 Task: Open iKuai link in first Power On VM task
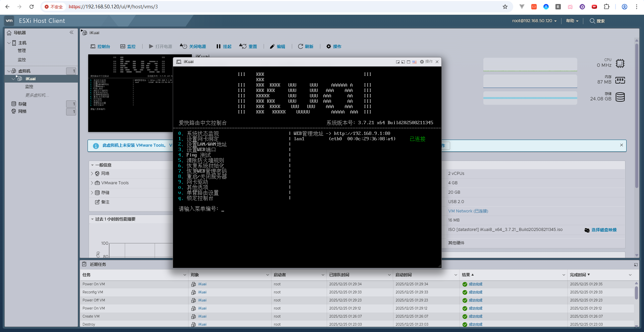coord(202,284)
